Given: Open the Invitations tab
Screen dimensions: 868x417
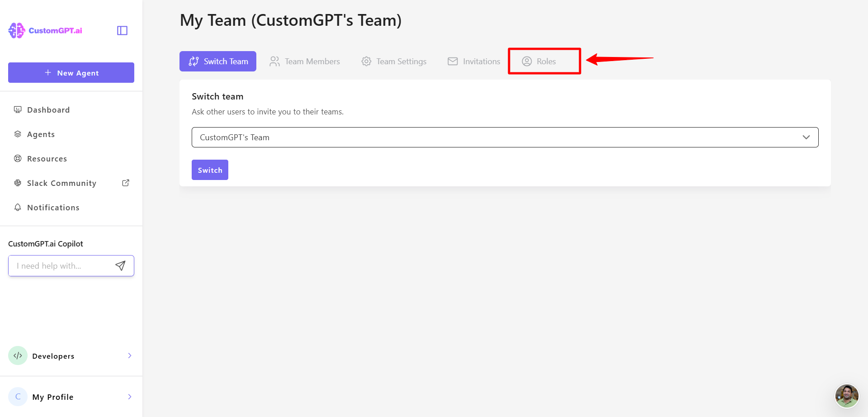Looking at the screenshot, I should [x=474, y=61].
